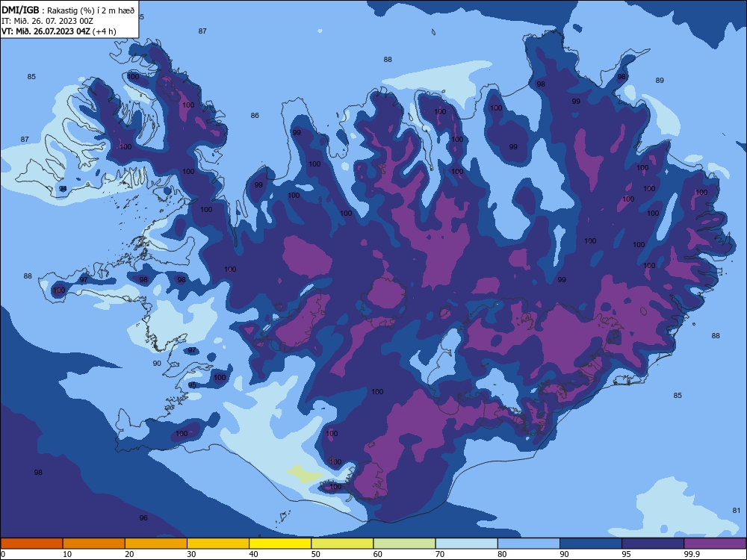Pick the pale green 60–70 legend swatch
Viewport: 747px width, 560px height.
[404, 544]
